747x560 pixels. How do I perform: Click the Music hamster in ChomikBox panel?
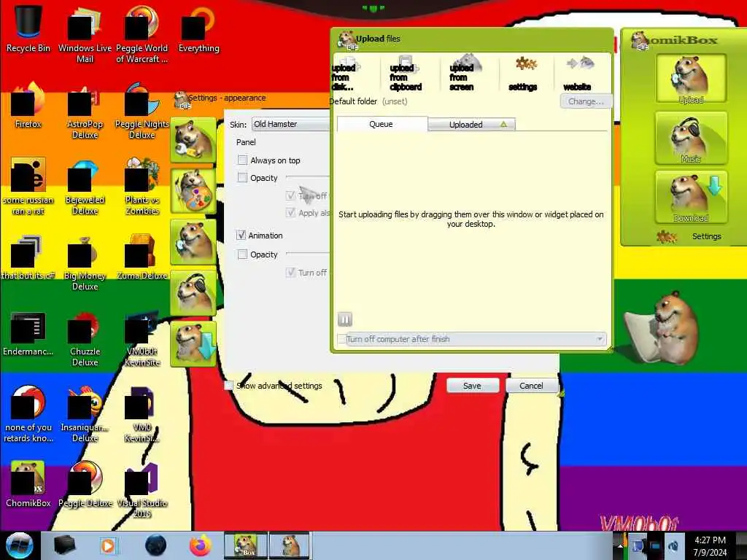coord(692,138)
